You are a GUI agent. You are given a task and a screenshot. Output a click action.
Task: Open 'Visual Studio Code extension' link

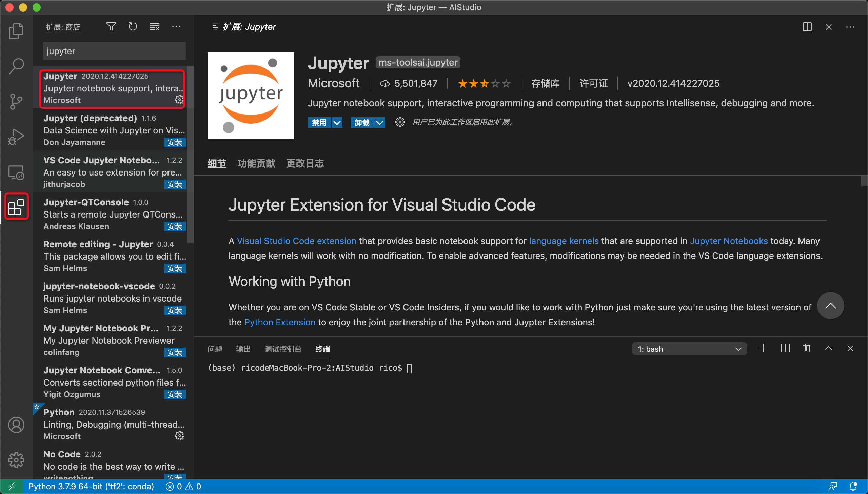(296, 241)
